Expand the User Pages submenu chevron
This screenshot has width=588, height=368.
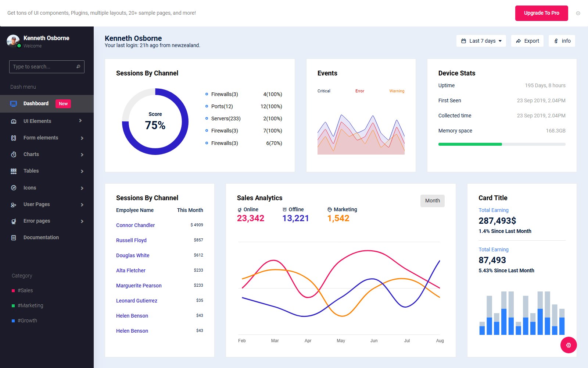82,205
